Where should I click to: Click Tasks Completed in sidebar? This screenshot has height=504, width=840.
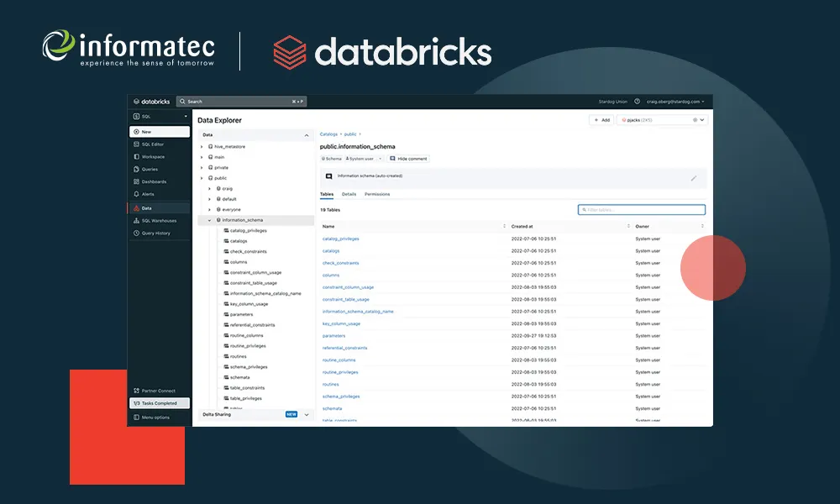pyautogui.click(x=160, y=403)
